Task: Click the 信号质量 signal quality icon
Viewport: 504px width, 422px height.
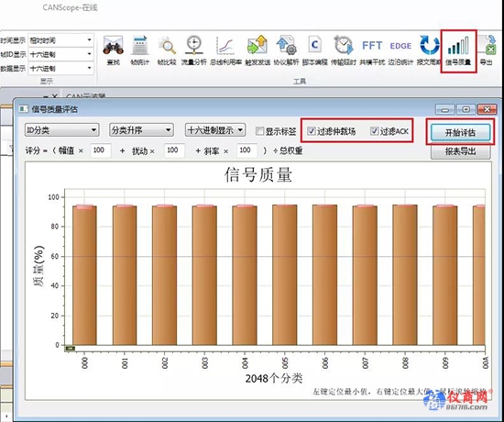Action: (x=458, y=50)
